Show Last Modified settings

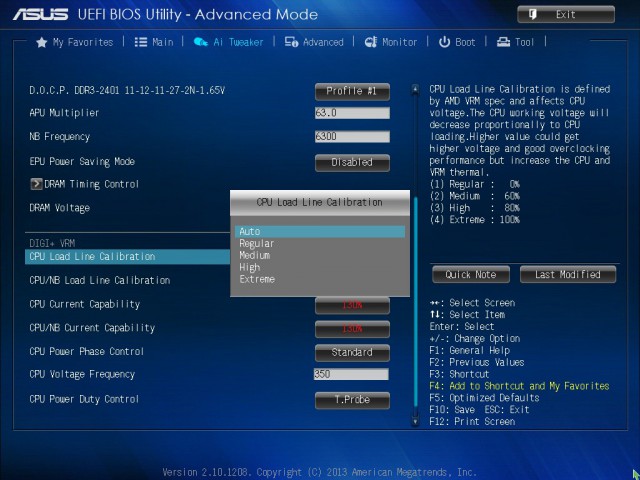[568, 274]
